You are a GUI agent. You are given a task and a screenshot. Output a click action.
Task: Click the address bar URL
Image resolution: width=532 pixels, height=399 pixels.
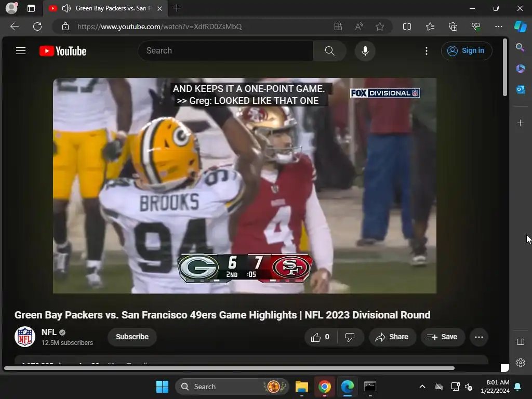[x=159, y=26]
